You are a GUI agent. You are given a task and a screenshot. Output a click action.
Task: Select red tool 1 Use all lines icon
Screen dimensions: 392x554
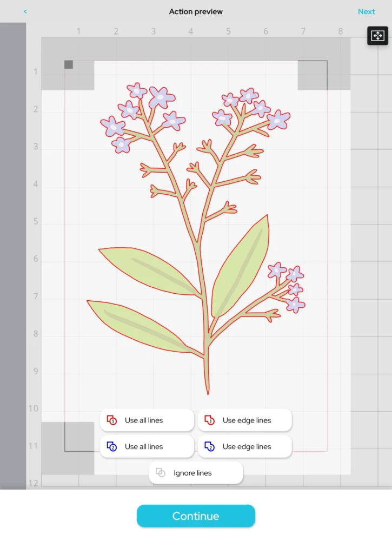click(x=112, y=420)
